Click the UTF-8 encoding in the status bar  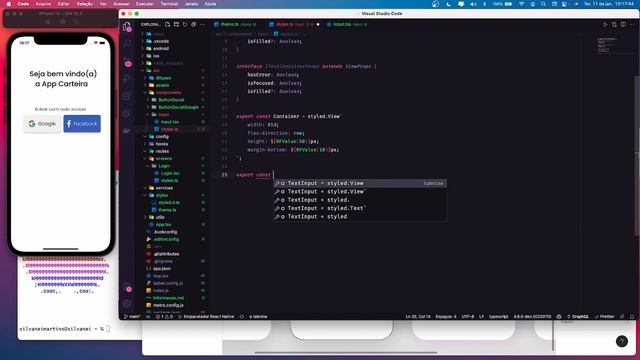(468, 316)
